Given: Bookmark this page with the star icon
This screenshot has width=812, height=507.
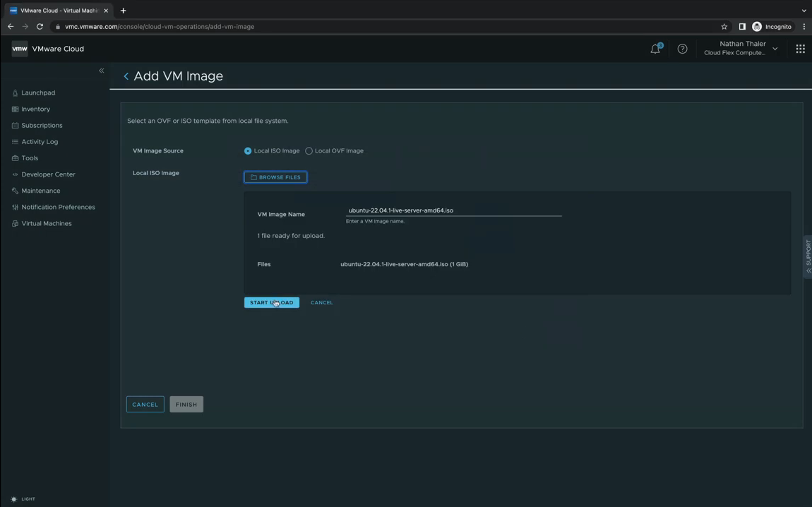Looking at the screenshot, I should pyautogui.click(x=724, y=26).
